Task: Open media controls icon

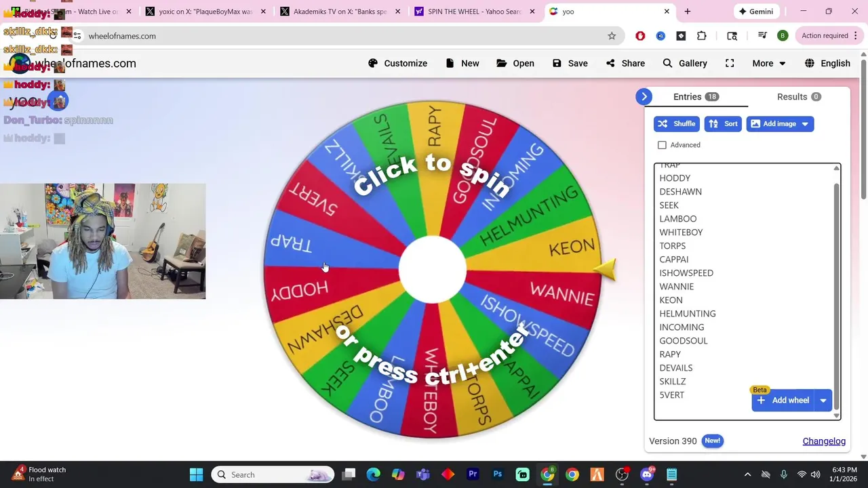Action: (762, 36)
